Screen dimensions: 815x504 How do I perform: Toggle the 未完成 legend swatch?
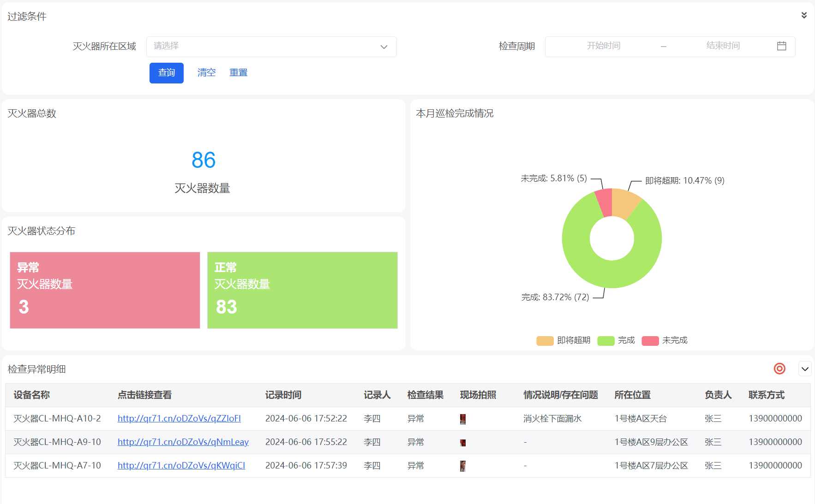[x=650, y=341]
